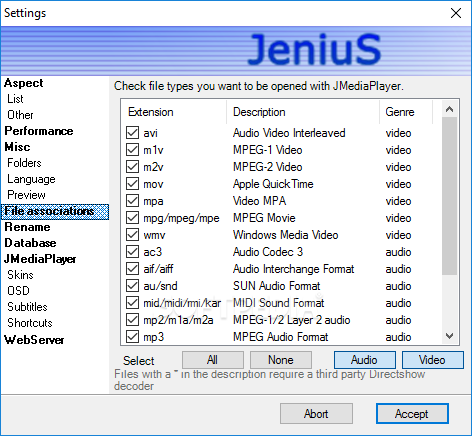Screen dimensions: 472x436
Task: Toggle the mid/midi/rmi/kar checkbox
Action: 132,303
